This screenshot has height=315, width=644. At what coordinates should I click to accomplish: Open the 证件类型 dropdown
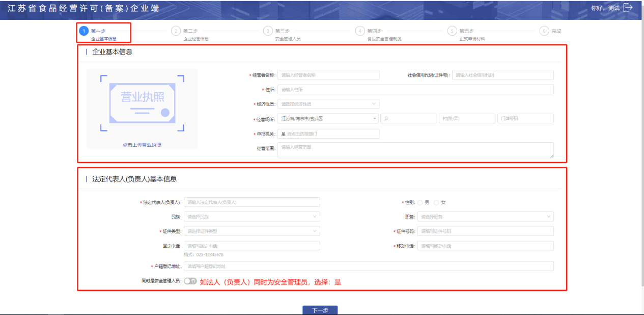251,231
